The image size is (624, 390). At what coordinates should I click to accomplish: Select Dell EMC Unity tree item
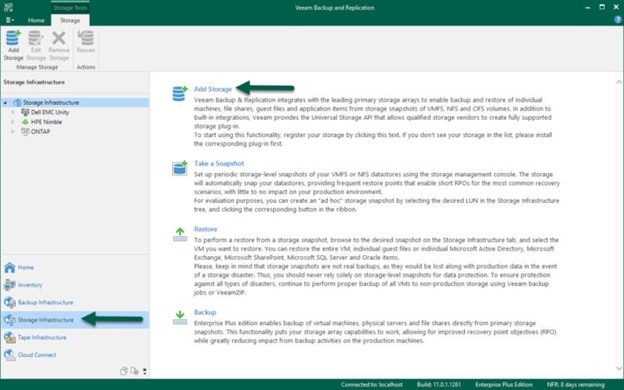[50, 112]
